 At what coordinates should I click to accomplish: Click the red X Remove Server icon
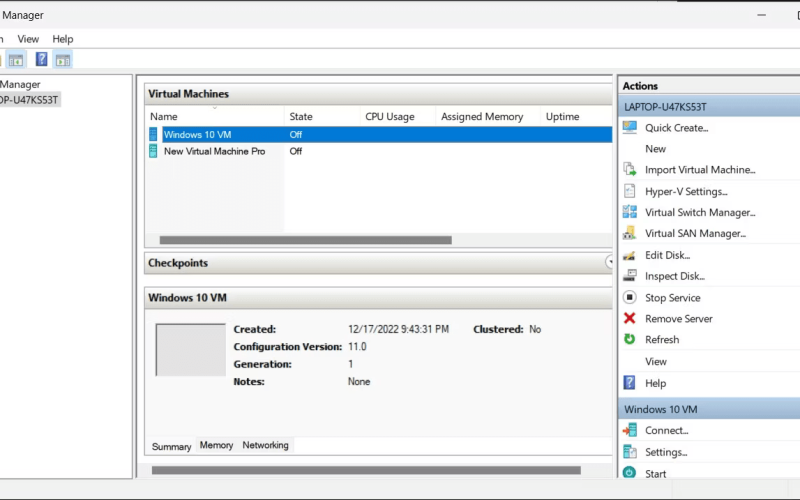click(630, 318)
